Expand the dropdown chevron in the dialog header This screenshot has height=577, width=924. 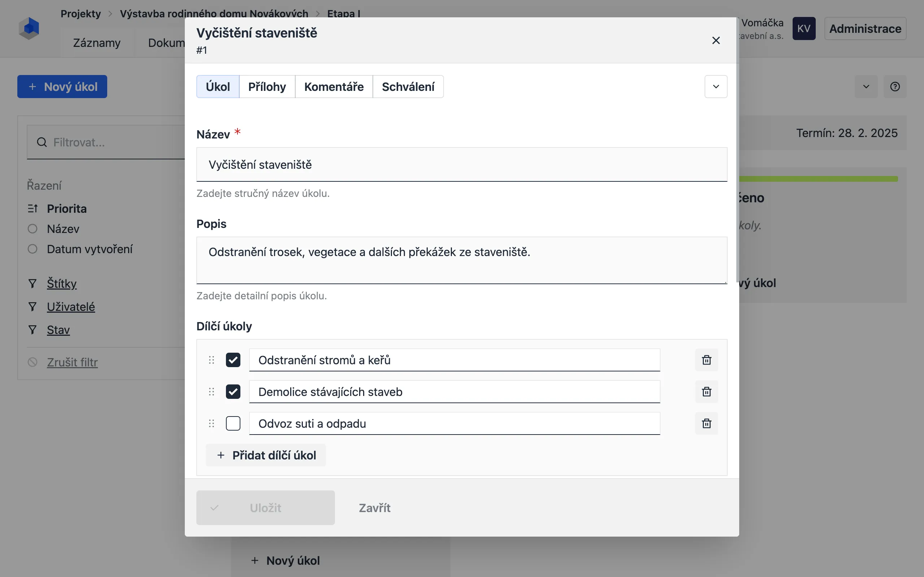tap(716, 87)
